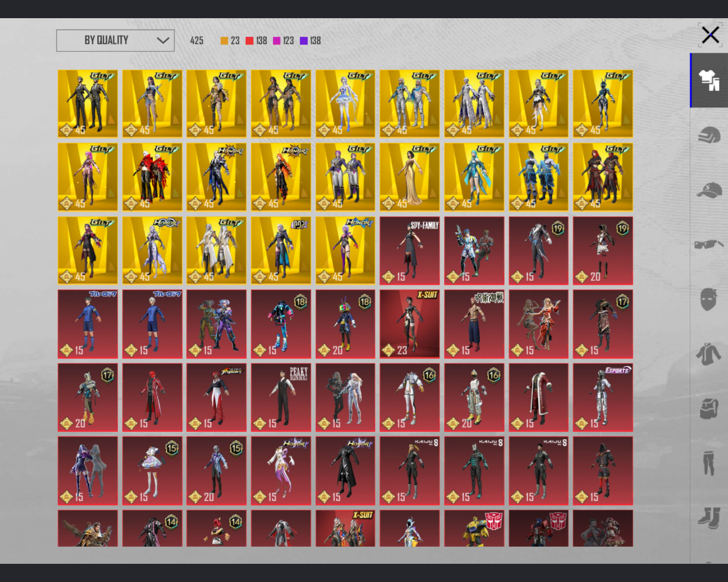
Task: Open the BY QUALITY sorting dropdown
Action: 115,40
